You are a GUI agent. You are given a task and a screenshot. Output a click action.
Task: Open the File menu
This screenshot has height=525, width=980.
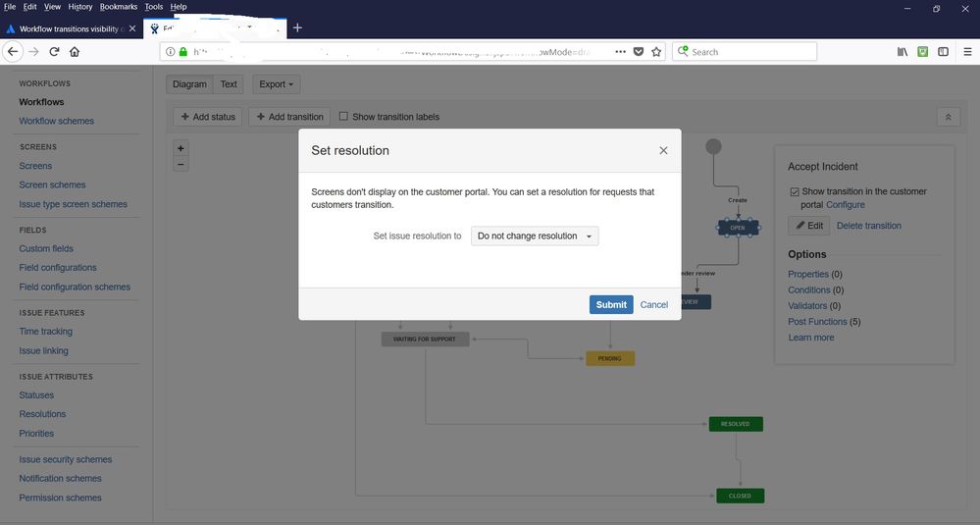coord(10,6)
